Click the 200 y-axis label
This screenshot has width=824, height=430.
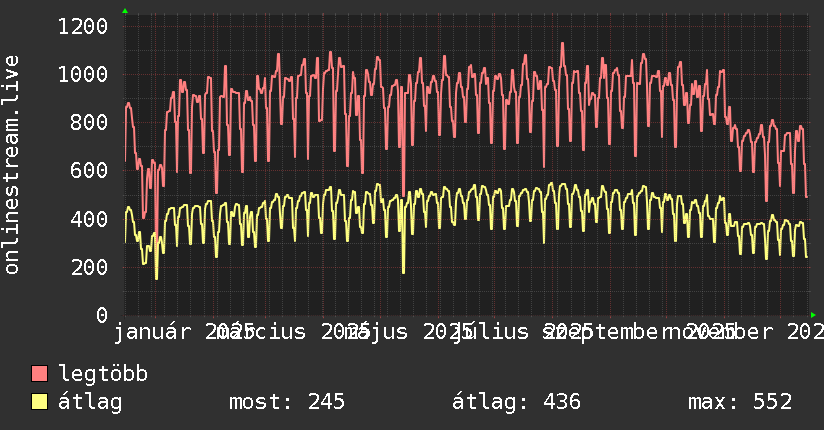(x=89, y=267)
